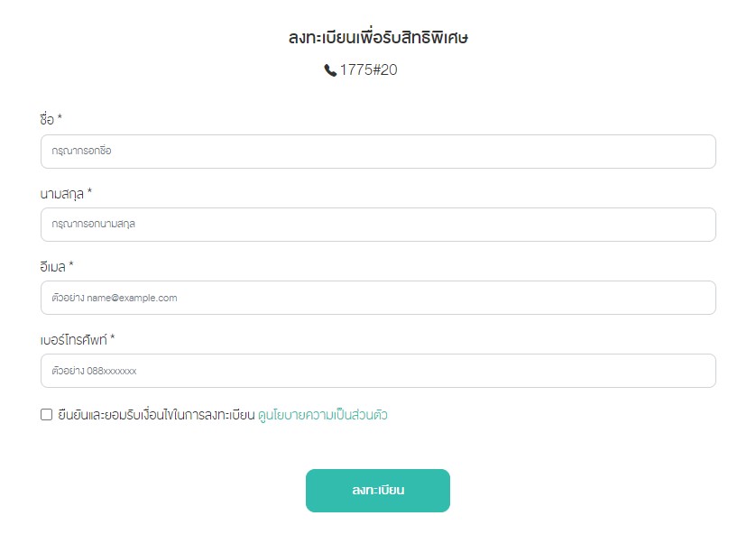
Task: Focus the 088xxxxxxx phone number input
Action: 378,371
